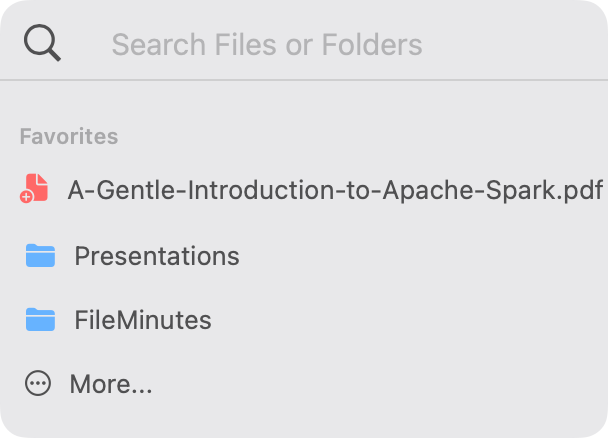Click the Favorites section heading
608x438 pixels.
[x=69, y=136]
